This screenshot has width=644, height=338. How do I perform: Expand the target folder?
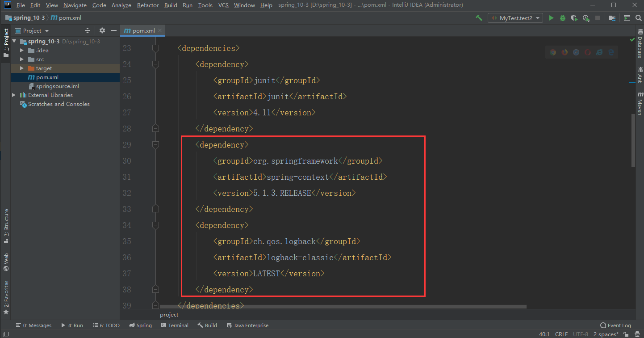click(22, 68)
